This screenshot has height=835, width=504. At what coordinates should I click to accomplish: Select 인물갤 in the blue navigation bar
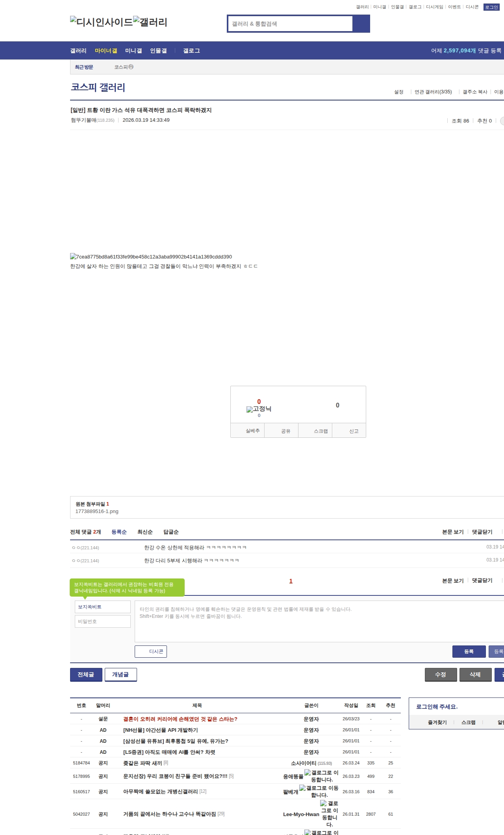point(158,50)
